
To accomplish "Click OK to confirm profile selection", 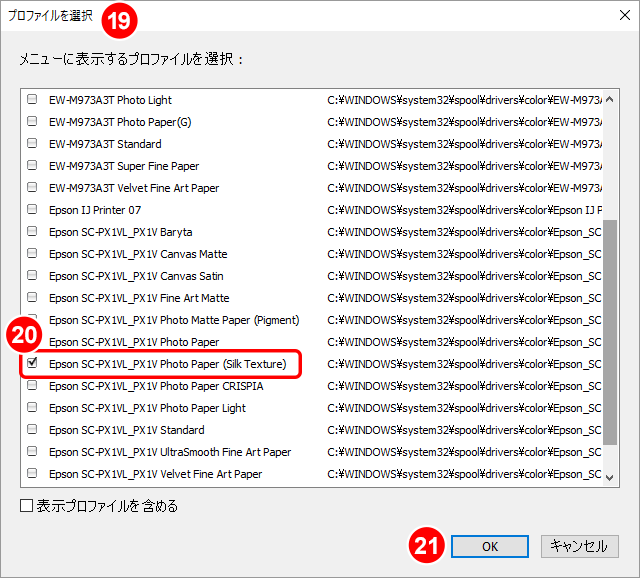I will 489,546.
